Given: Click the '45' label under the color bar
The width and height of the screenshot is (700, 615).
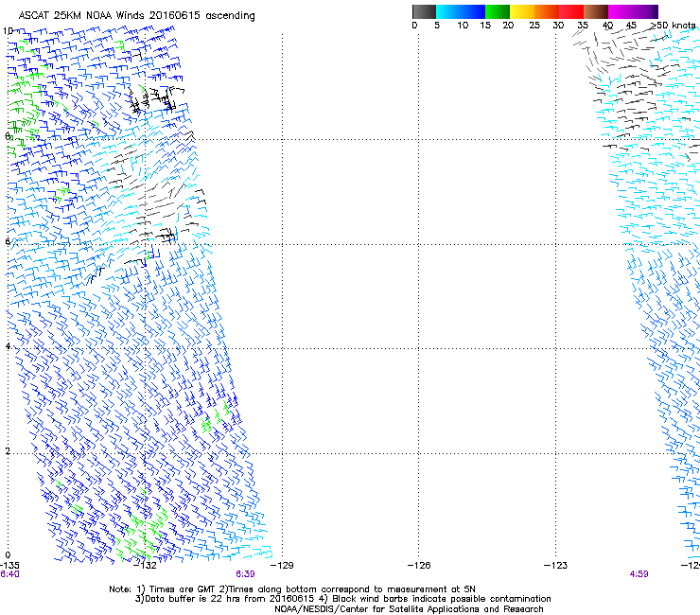Looking at the screenshot, I should (631, 26).
